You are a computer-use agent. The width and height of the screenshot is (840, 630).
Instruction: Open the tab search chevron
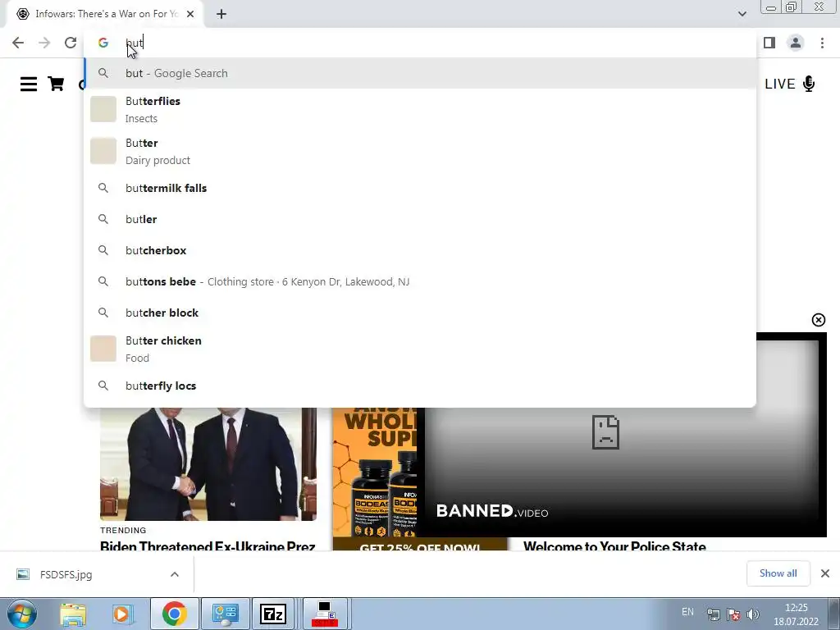coord(742,14)
